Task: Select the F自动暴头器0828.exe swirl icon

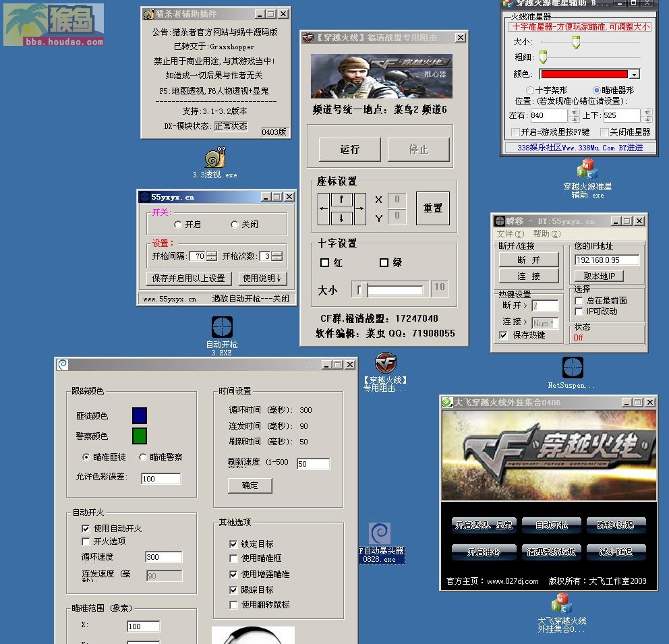Action: click(379, 533)
